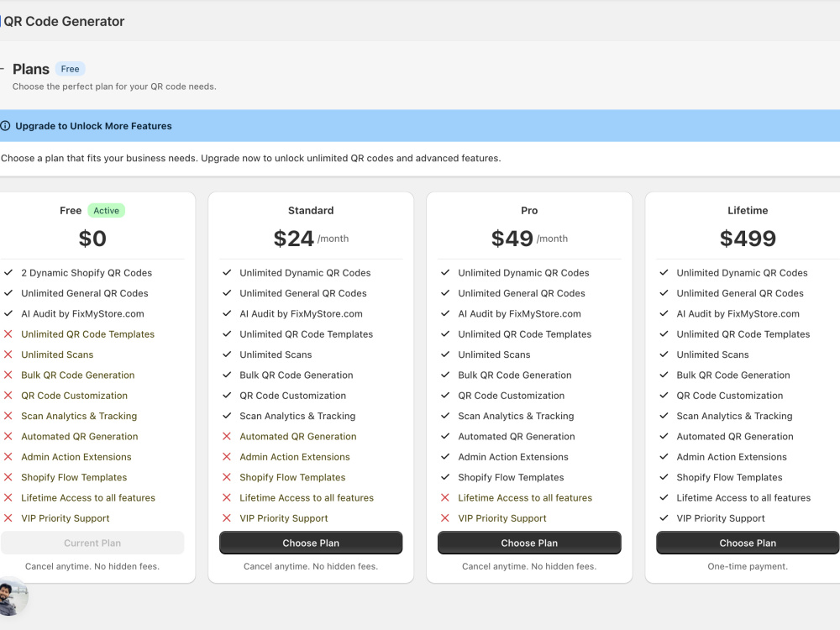
Task: Click Free plan's Automated QR Generation text
Action: click(79, 437)
